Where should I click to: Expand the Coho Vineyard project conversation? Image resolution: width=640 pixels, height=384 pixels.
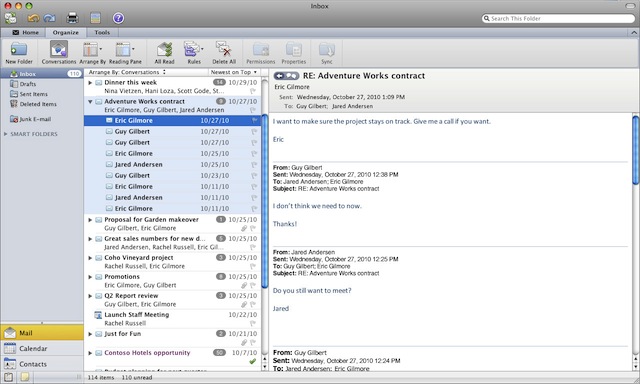90,258
